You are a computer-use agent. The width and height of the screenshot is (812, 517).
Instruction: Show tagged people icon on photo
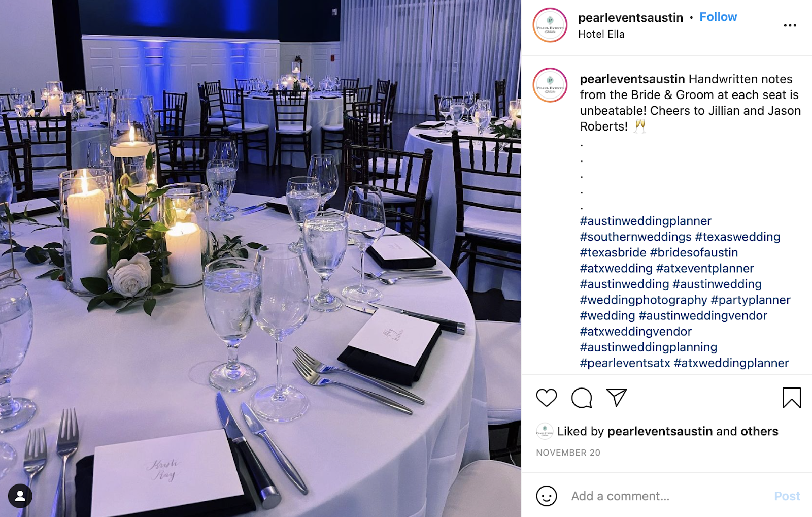coord(20,496)
